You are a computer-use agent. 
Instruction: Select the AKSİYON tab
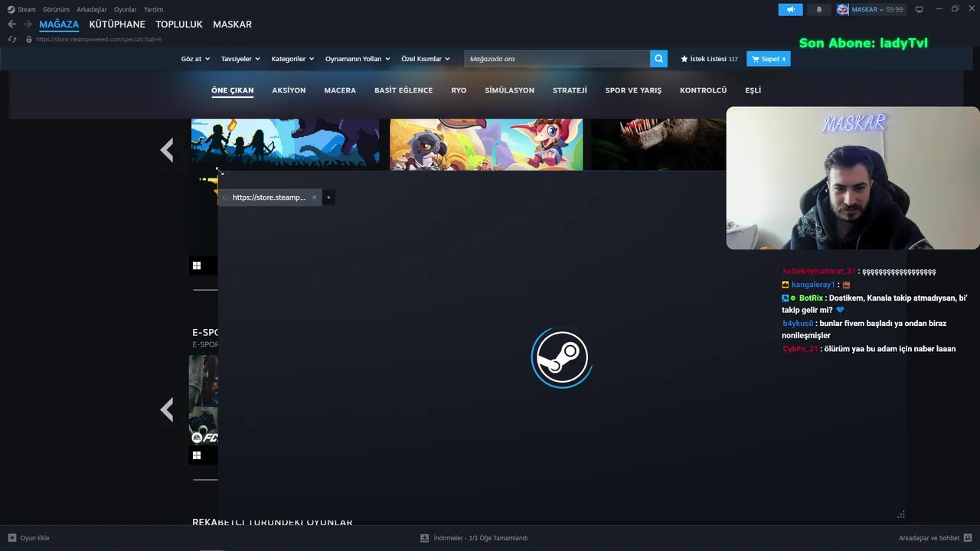289,90
